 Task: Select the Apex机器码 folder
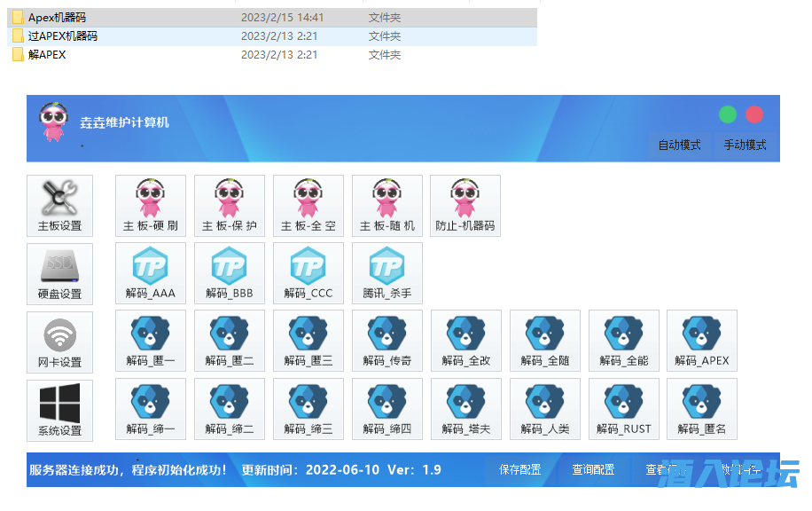(57, 17)
